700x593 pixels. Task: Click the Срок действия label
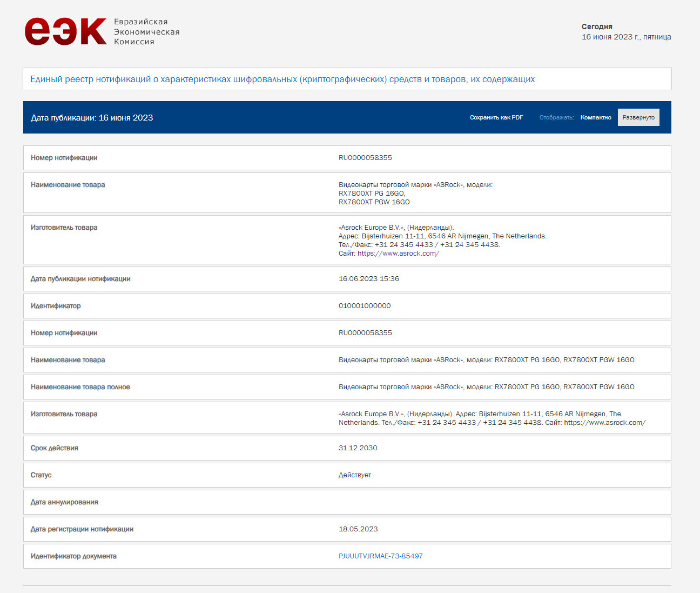click(x=55, y=448)
